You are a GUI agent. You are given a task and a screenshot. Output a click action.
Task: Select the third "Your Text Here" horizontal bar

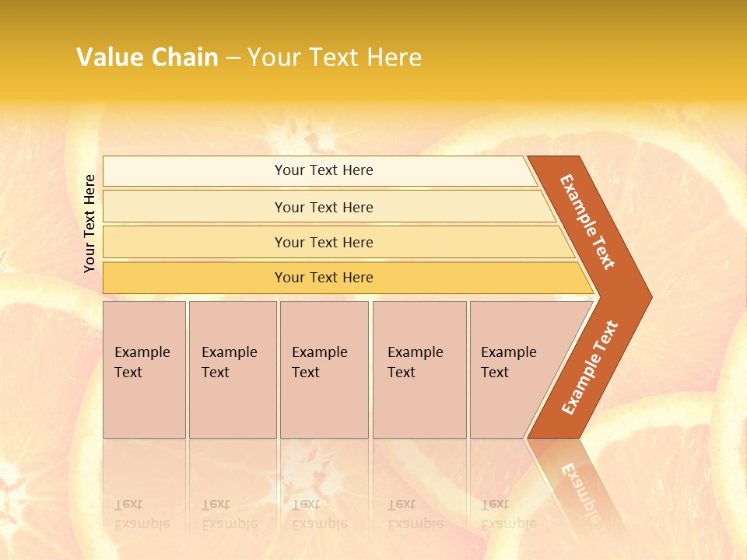[x=324, y=242]
